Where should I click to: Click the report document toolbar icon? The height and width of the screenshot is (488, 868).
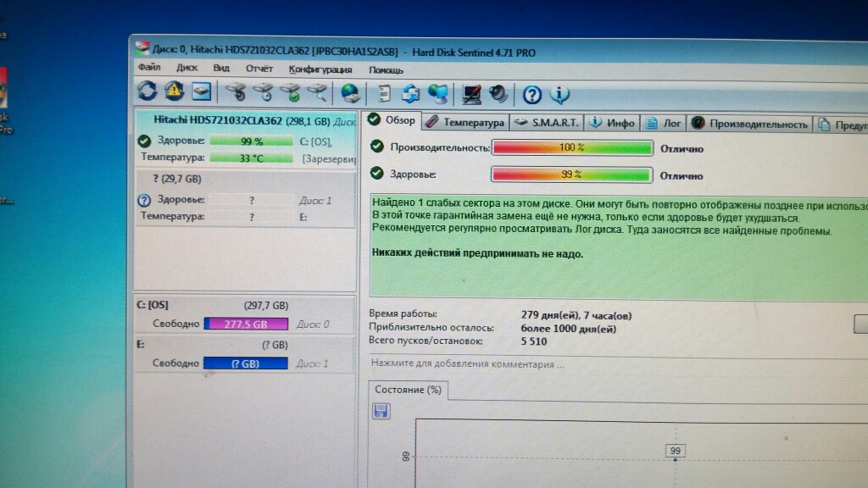[384, 93]
